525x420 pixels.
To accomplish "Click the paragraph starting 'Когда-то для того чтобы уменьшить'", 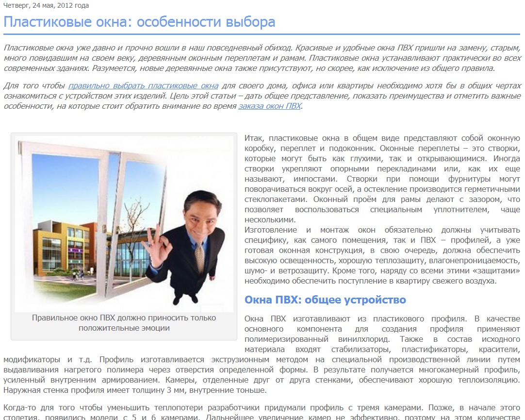I will click(x=262, y=413).
